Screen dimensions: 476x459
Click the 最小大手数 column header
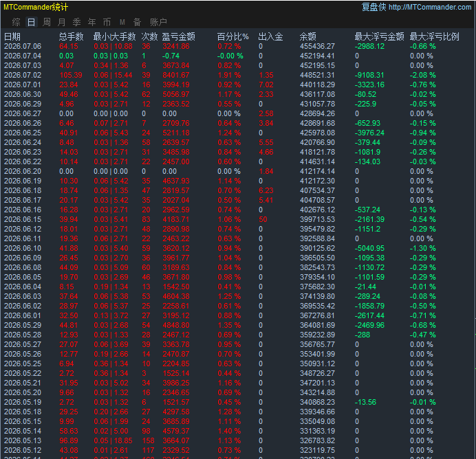pyautogui.click(x=114, y=36)
